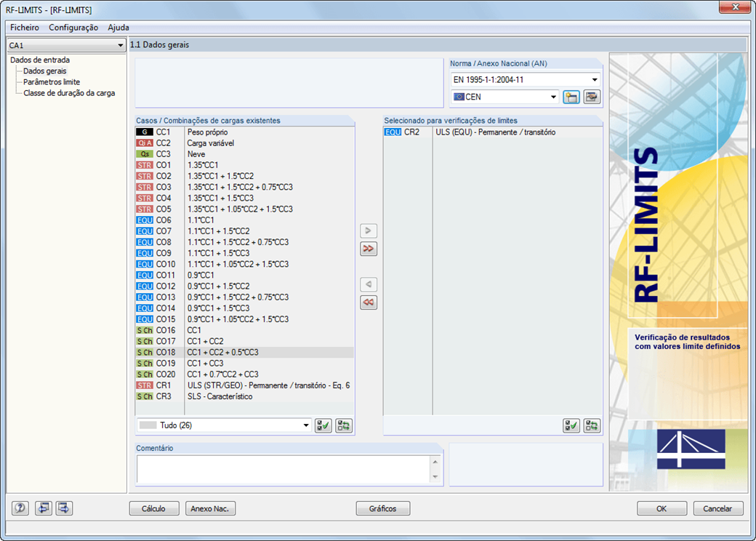Select CR3 SLS - Característico row
The height and width of the screenshot is (541, 756).
244,396
